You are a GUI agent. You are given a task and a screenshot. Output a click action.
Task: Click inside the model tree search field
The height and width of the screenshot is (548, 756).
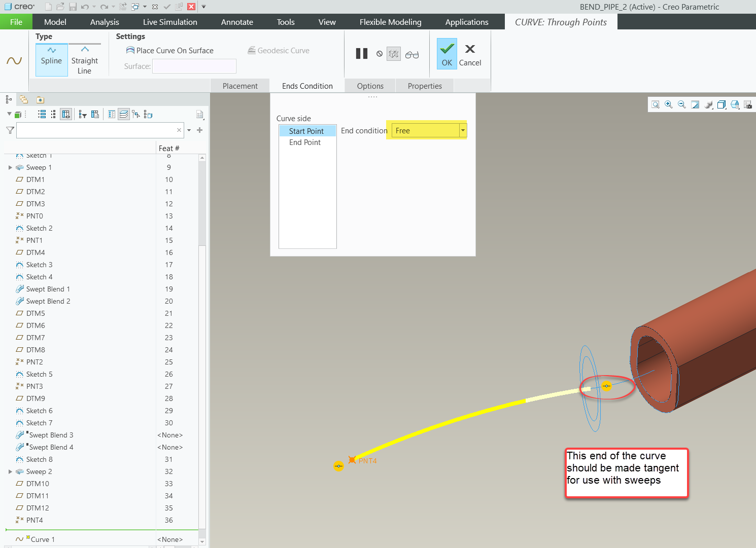point(96,130)
